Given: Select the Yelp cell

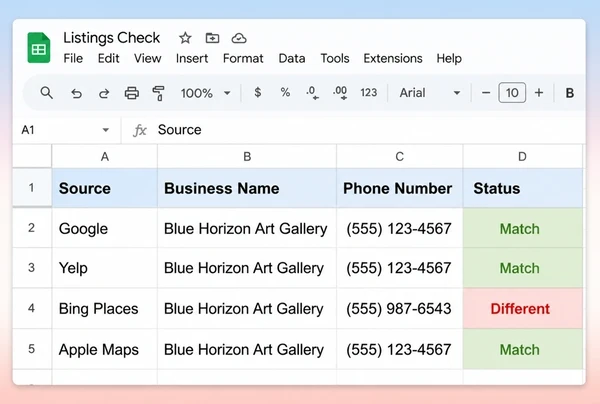Looking at the screenshot, I should 104,268.
